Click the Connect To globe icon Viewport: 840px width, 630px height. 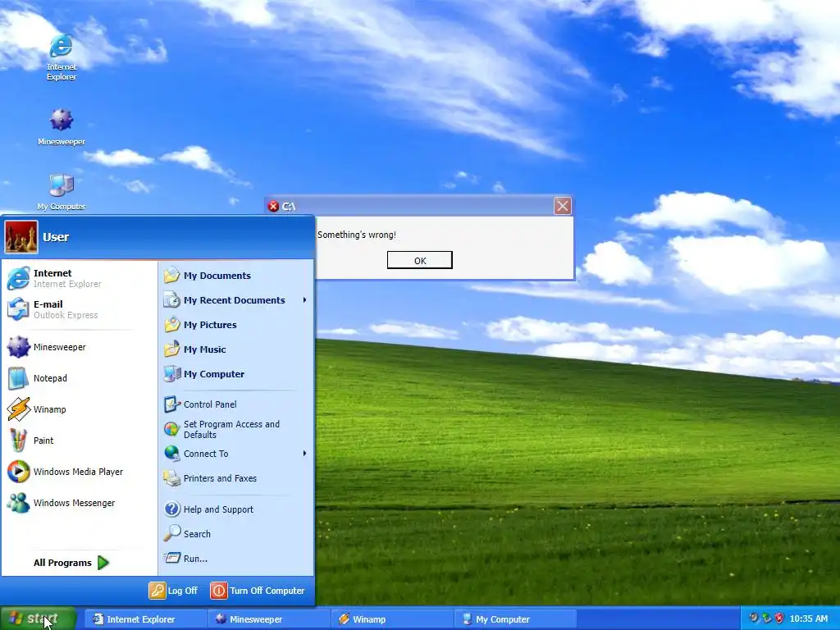click(x=171, y=453)
